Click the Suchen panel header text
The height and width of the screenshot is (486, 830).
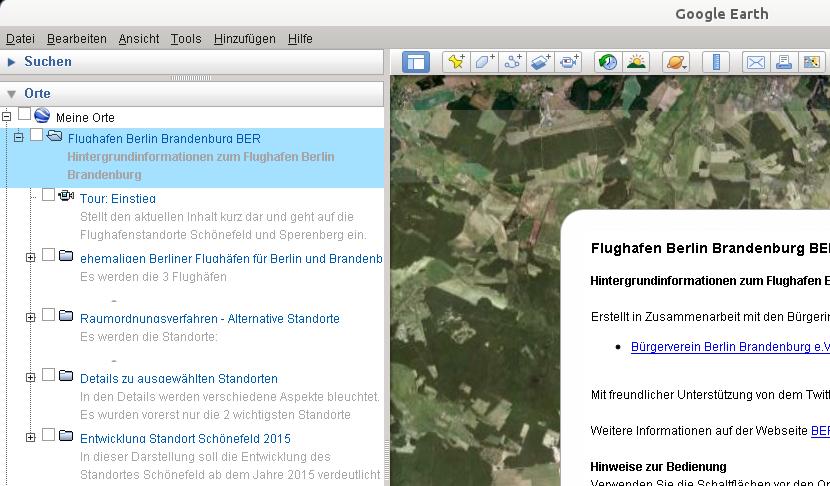(48, 61)
